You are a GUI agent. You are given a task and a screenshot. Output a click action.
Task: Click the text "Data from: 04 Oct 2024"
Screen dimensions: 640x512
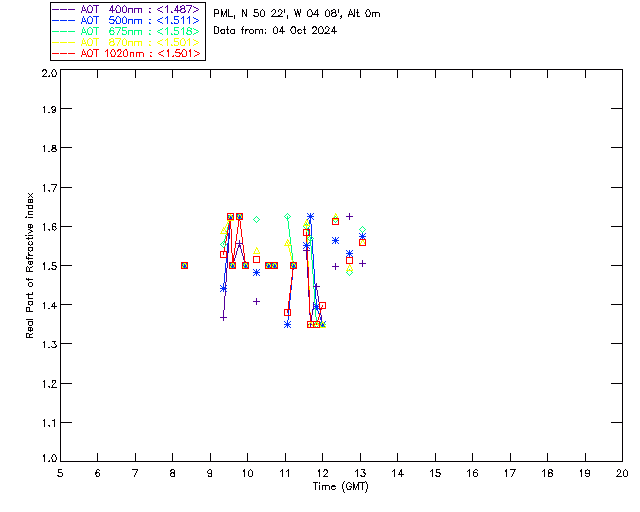pyautogui.click(x=275, y=31)
